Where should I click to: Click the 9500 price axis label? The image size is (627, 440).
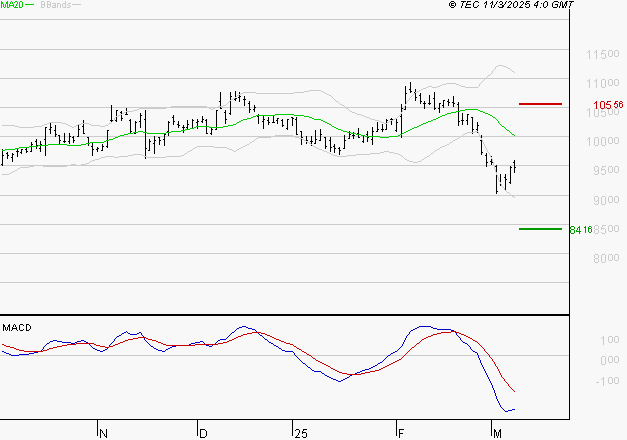pyautogui.click(x=606, y=170)
